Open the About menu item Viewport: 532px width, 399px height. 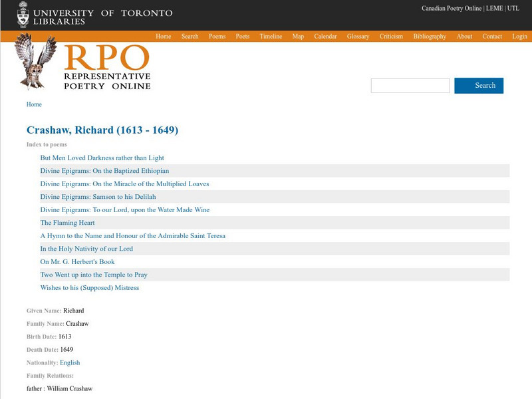point(464,37)
